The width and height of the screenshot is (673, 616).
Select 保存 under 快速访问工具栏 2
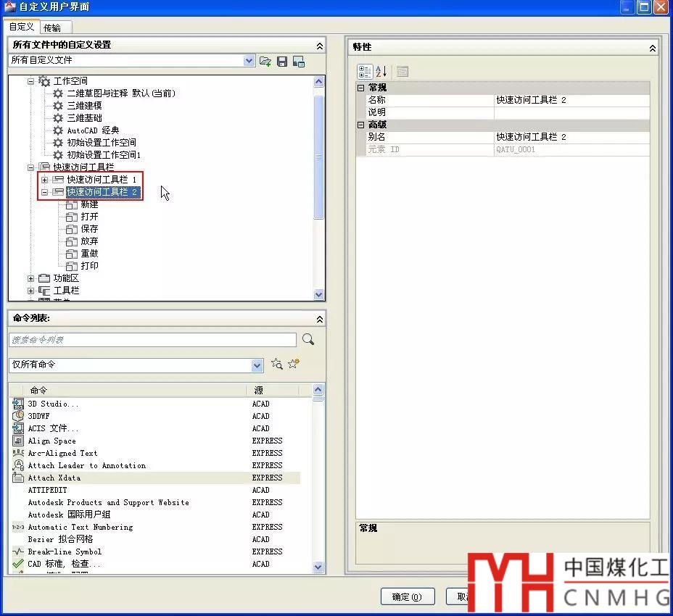click(89, 229)
